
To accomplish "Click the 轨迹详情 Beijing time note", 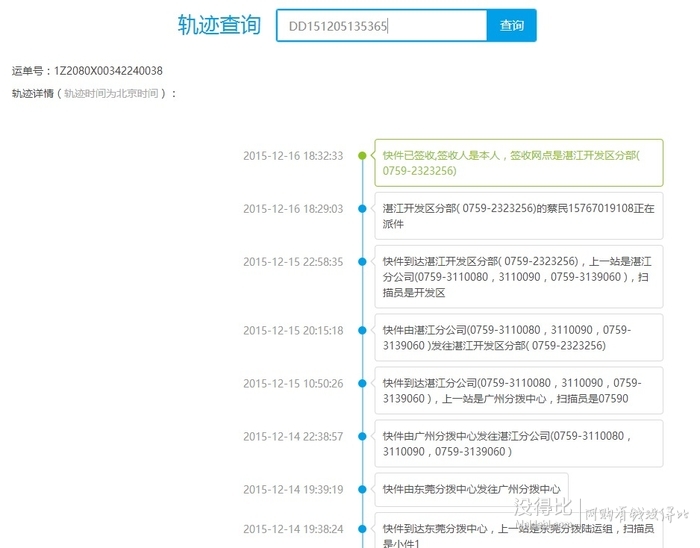I will coord(111,93).
